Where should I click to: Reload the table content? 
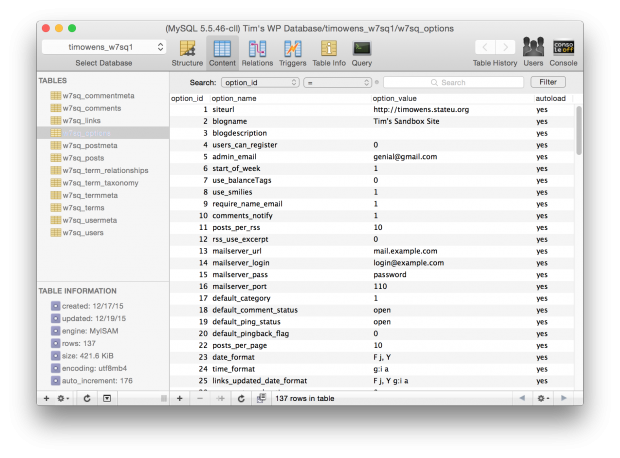pyautogui.click(x=241, y=398)
